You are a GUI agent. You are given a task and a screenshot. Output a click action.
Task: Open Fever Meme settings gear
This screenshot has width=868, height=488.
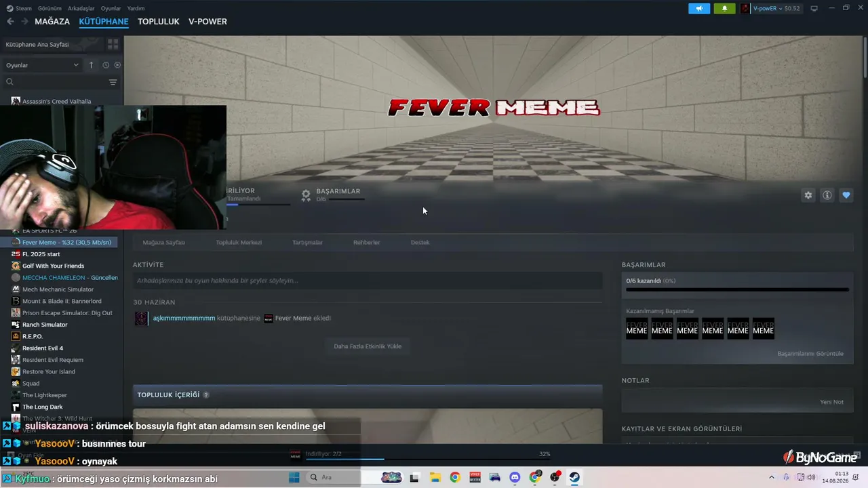[808, 195]
